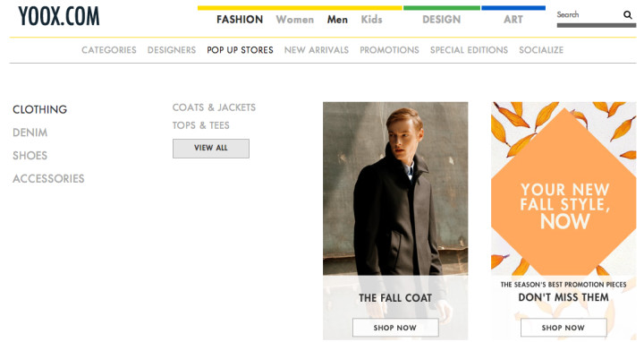Select DENIM in the sidebar
The width and height of the screenshot is (644, 342).
click(30, 133)
